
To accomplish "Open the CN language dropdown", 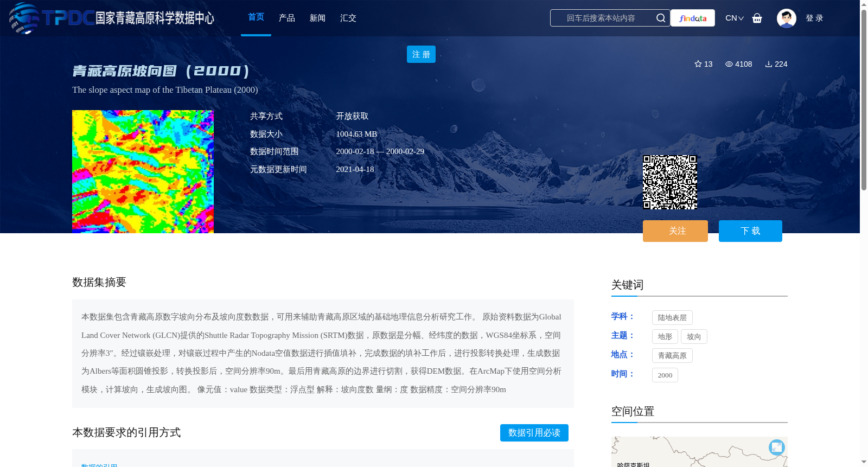I will pos(735,18).
